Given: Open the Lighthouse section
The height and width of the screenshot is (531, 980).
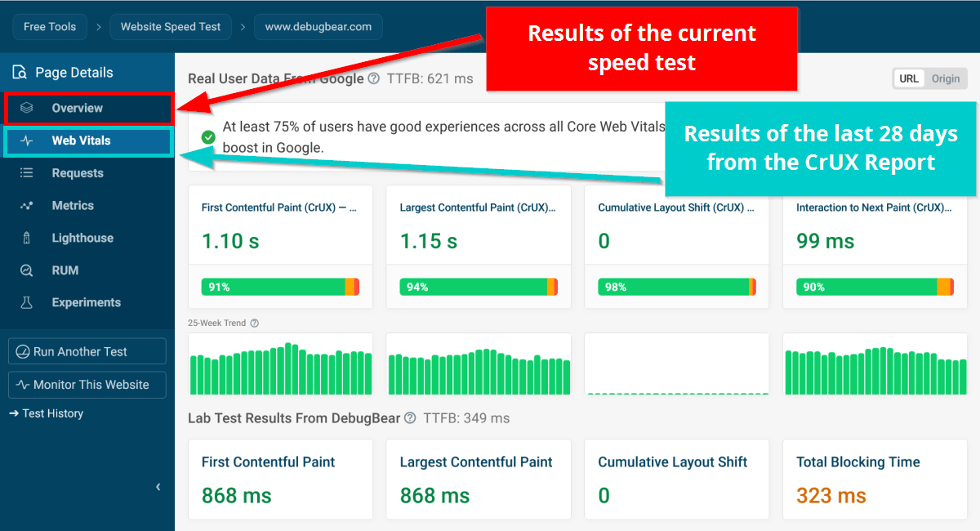Looking at the screenshot, I should tap(87, 239).
